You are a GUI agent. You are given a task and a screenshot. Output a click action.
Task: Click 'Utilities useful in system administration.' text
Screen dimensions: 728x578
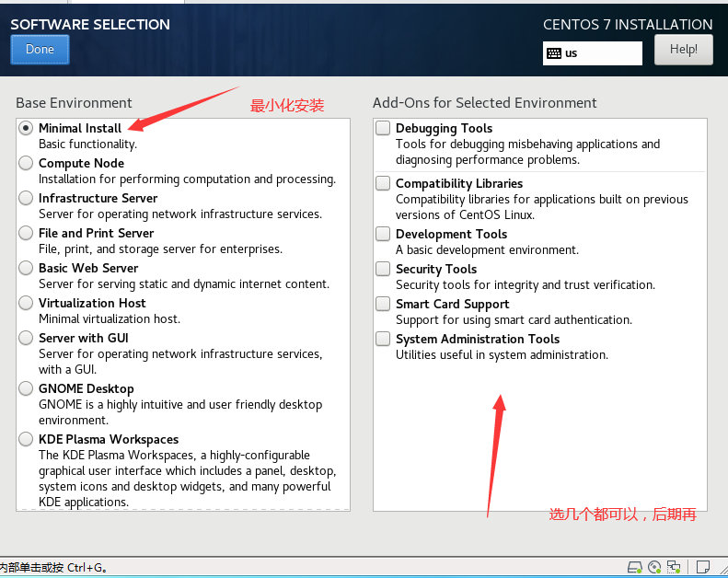point(502,355)
